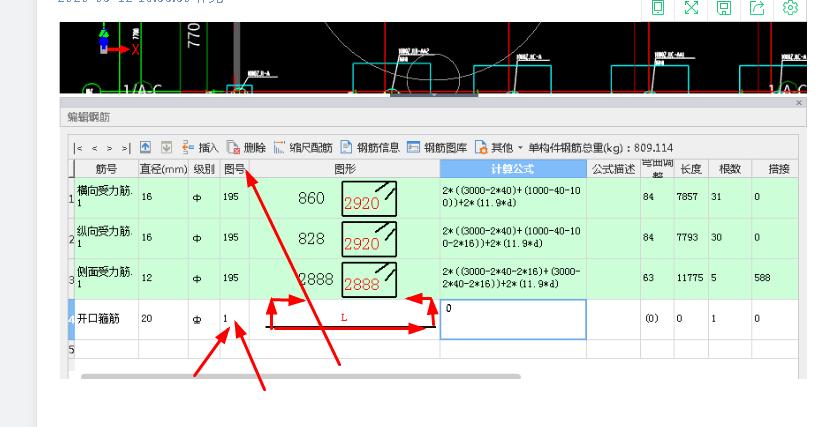Click the formula cell of 侧面受力筋 row
839x427 pixels.
click(x=513, y=278)
